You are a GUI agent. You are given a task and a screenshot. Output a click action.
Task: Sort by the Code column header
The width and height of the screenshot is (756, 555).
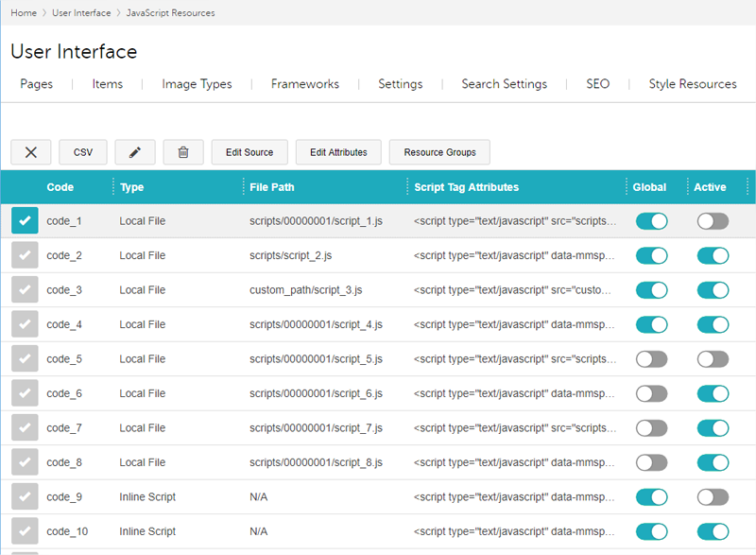click(60, 187)
